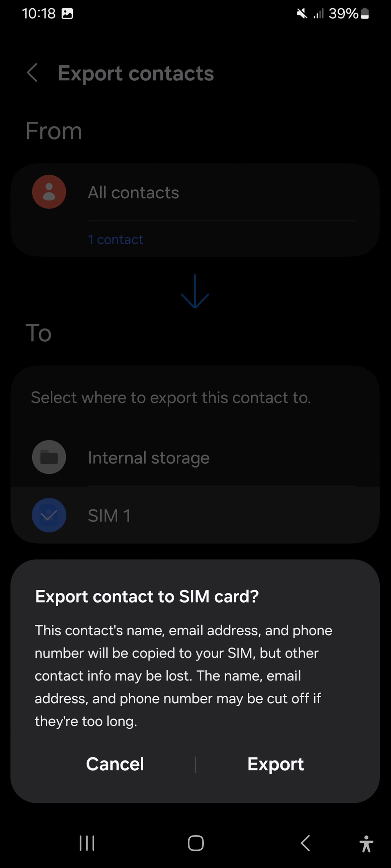Screen dimensions: 391x868
Task: Toggle SIM 1 as export destination
Action: pos(49,515)
